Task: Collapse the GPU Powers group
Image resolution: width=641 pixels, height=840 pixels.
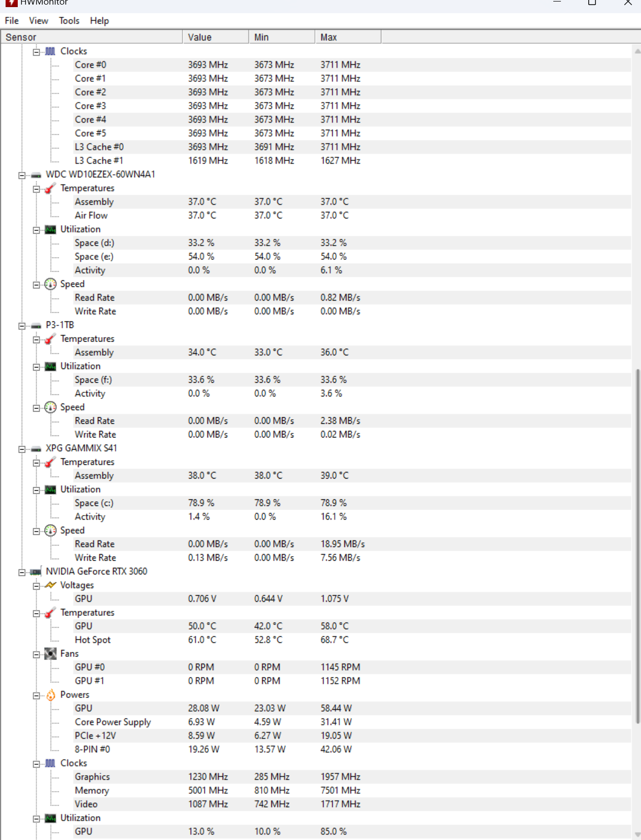Action: 36,695
